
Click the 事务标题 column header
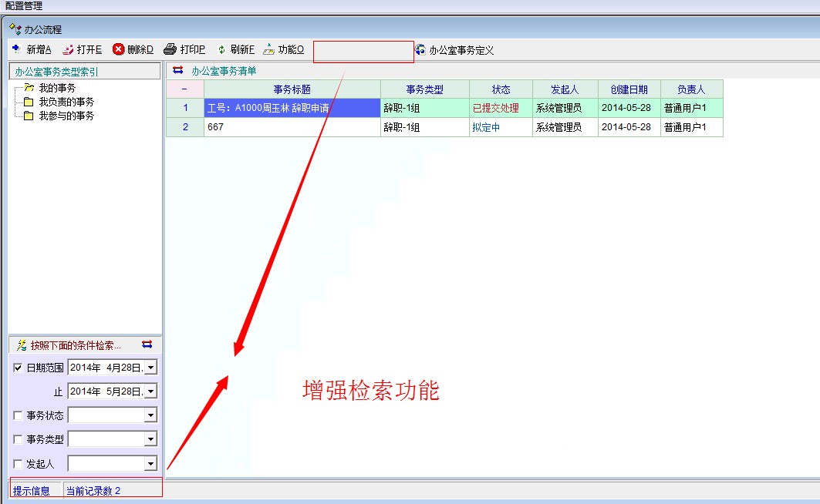tap(292, 89)
